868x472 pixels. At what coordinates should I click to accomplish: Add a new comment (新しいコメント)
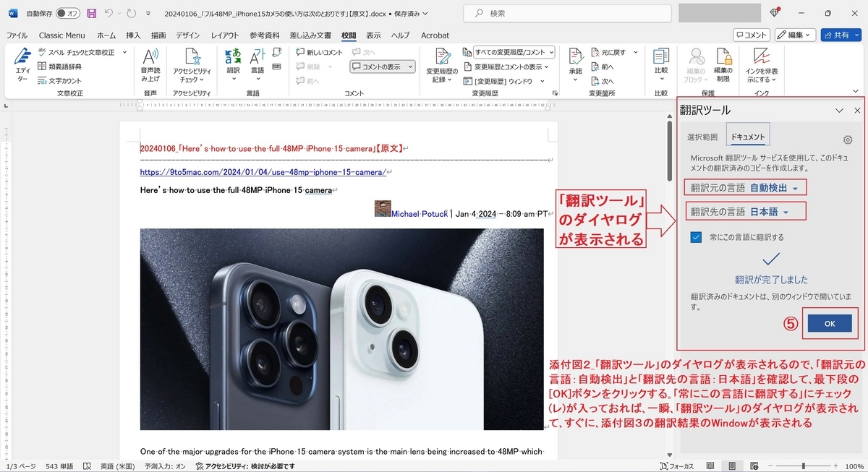319,52
